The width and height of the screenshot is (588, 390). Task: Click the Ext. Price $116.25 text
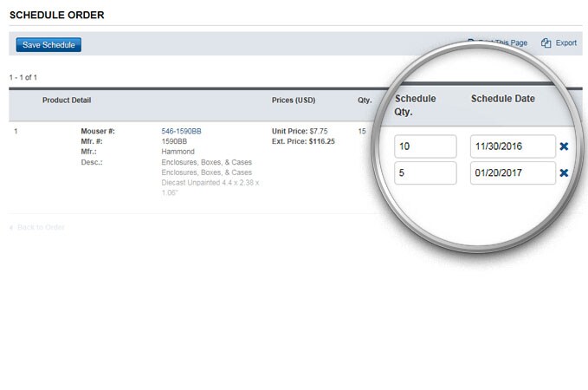pyautogui.click(x=303, y=141)
